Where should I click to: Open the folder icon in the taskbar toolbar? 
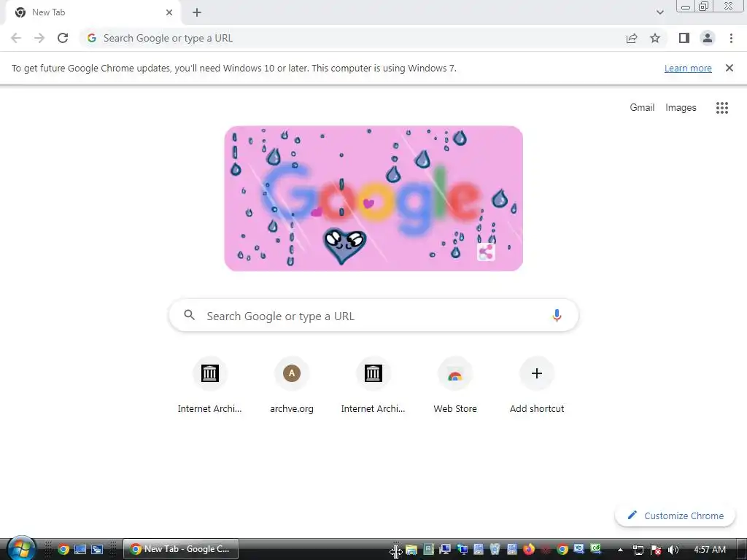[411, 549]
